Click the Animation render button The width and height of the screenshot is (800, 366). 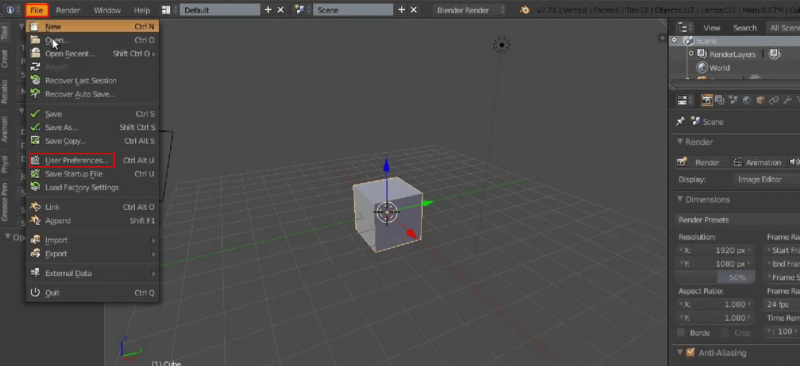coord(757,162)
